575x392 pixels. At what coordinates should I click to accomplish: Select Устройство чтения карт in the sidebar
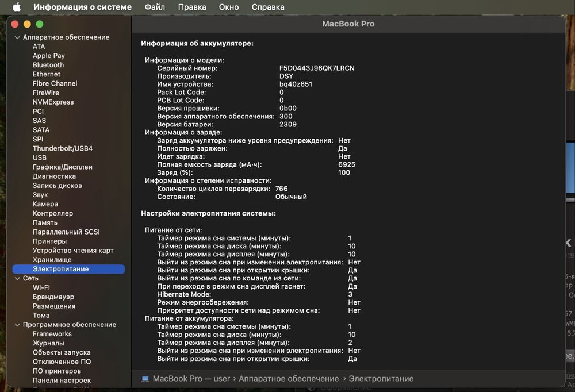(x=73, y=251)
